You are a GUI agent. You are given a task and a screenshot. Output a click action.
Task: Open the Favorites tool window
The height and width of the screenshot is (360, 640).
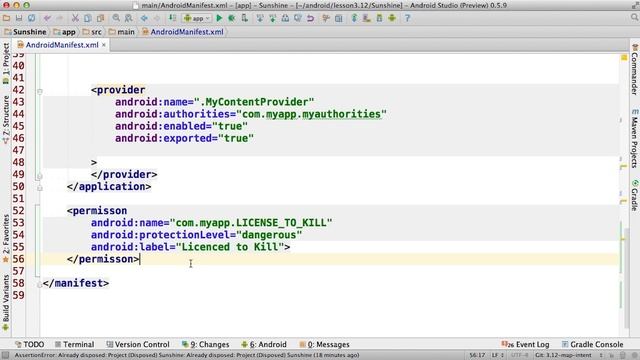[6, 238]
